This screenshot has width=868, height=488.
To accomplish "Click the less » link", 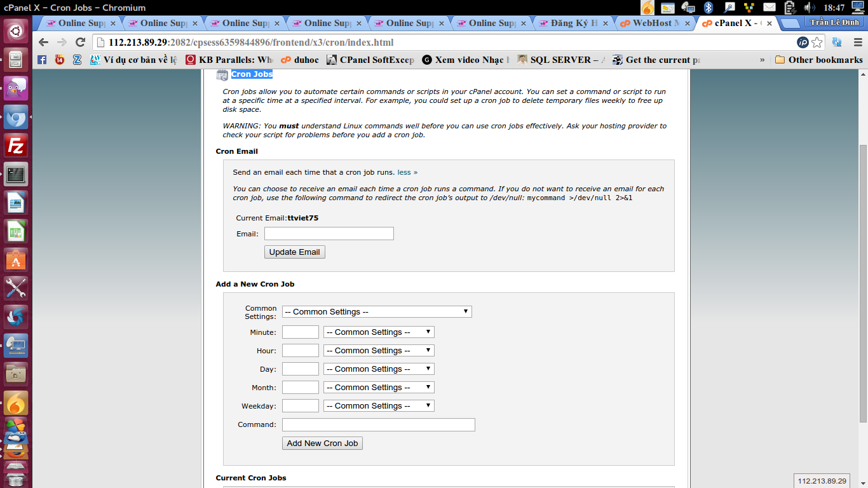I will [407, 172].
